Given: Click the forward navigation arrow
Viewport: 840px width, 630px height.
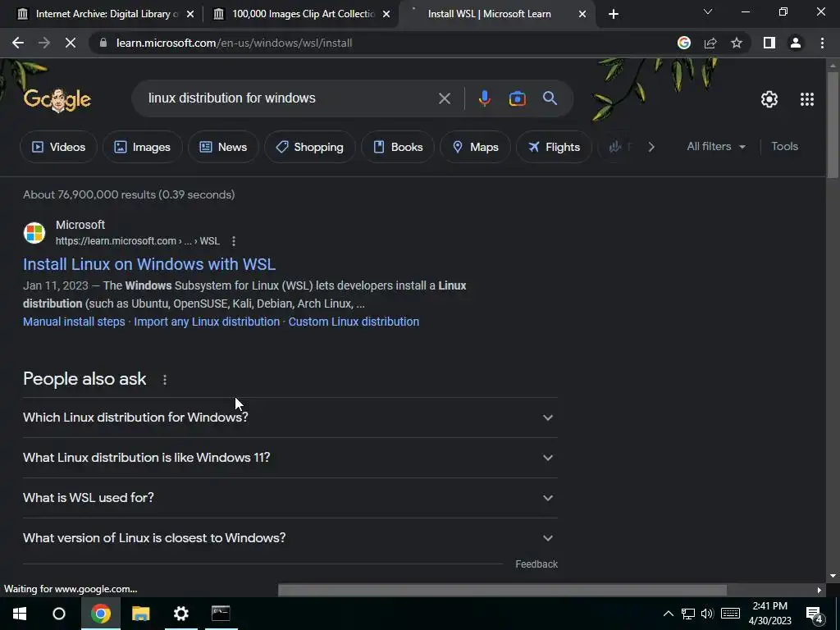Looking at the screenshot, I should (x=44, y=43).
